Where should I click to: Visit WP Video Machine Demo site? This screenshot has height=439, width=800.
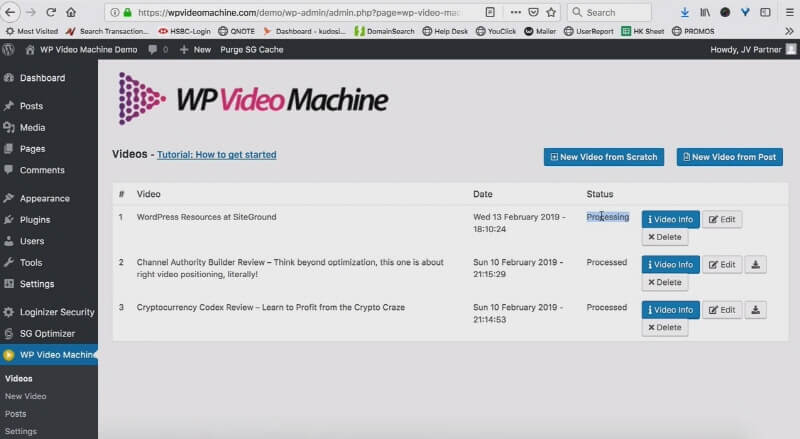[82, 50]
